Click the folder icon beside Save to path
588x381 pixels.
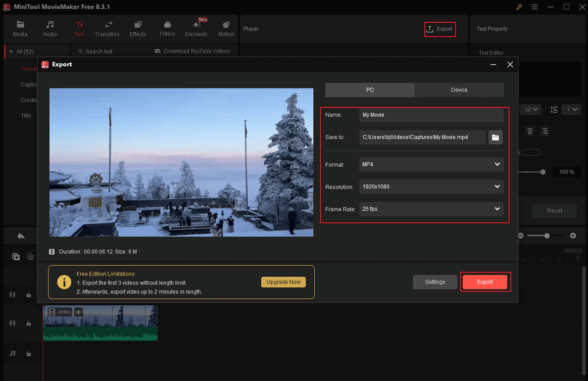pyautogui.click(x=495, y=137)
